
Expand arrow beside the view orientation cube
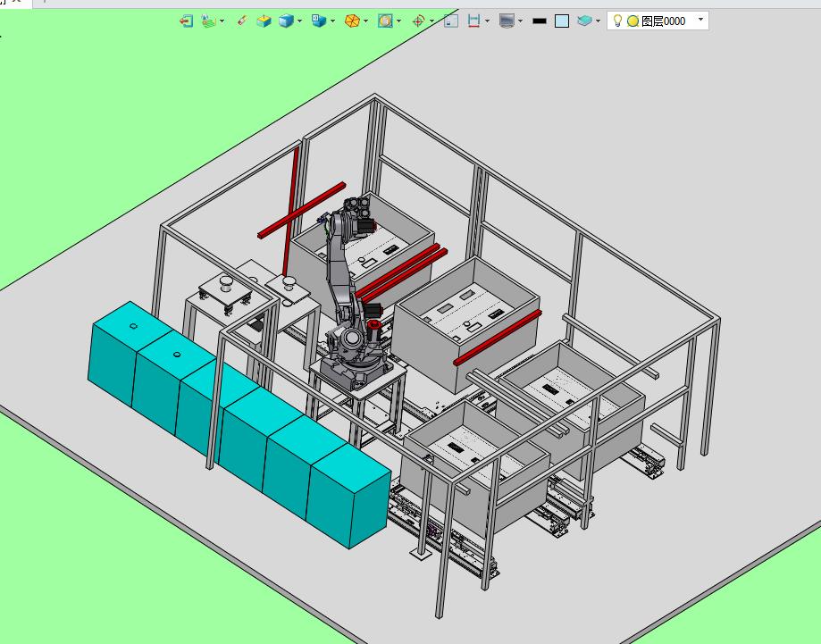pyautogui.click(x=332, y=21)
